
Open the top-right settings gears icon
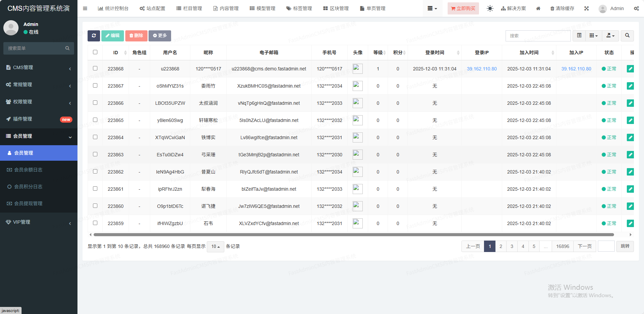pyautogui.click(x=636, y=8)
